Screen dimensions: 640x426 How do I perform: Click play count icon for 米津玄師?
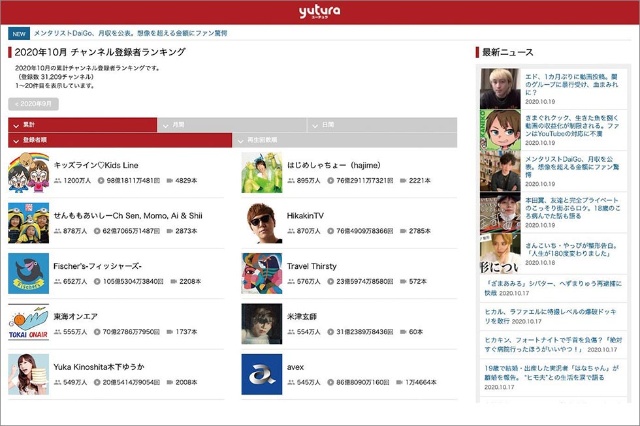331,332
